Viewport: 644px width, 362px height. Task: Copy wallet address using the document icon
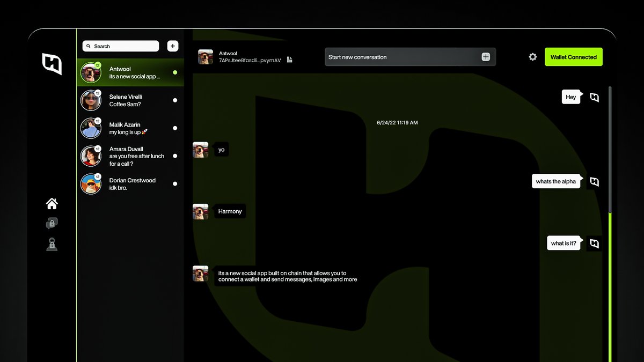tap(289, 60)
